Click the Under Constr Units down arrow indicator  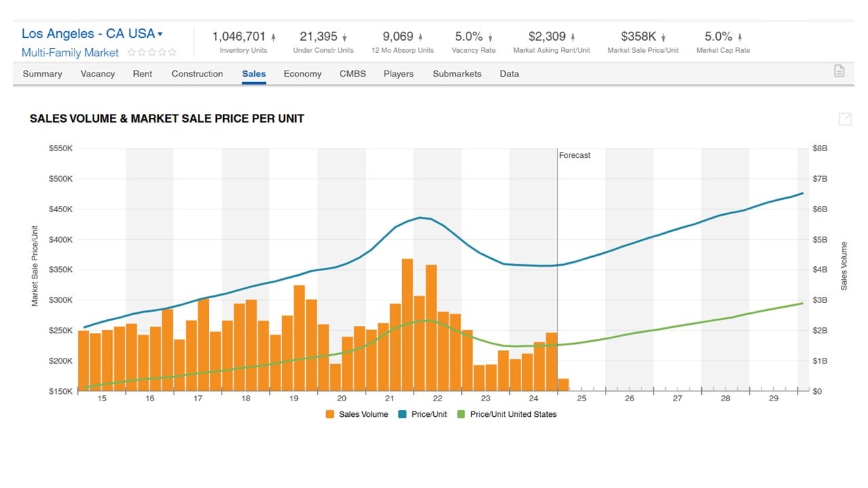[x=344, y=37]
